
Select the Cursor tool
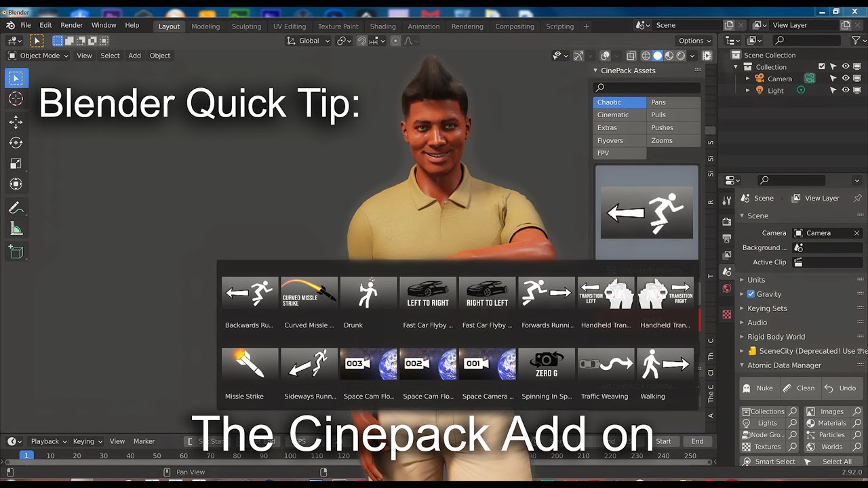pyautogui.click(x=16, y=99)
